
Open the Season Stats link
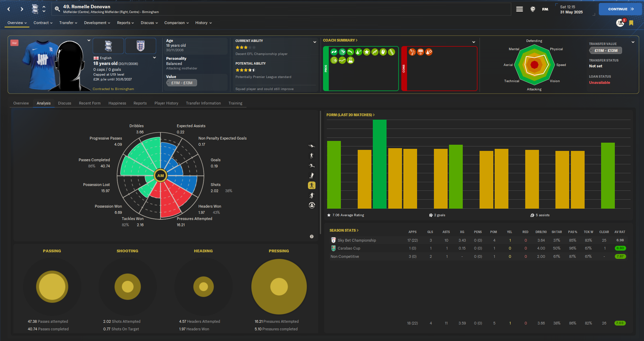coord(344,230)
